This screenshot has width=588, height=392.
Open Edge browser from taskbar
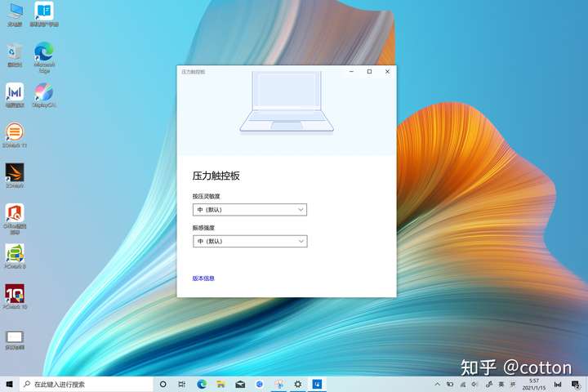(202, 384)
